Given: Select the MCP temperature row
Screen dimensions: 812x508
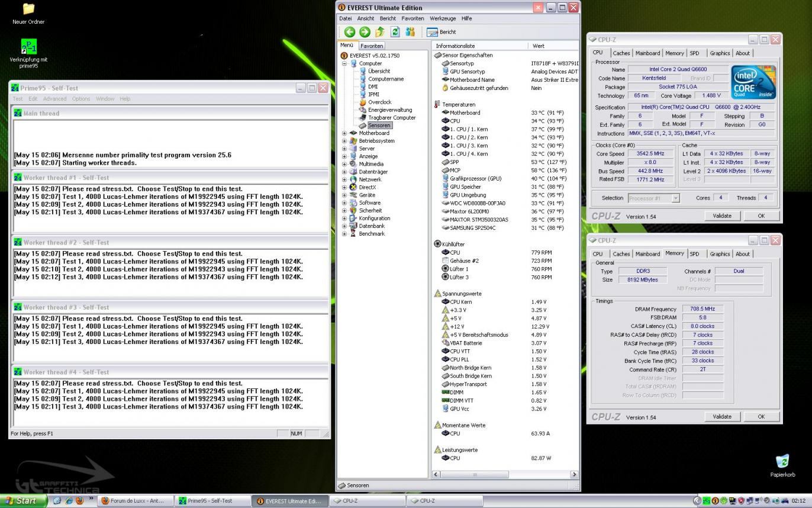Looking at the screenshot, I should pyautogui.click(x=505, y=170).
